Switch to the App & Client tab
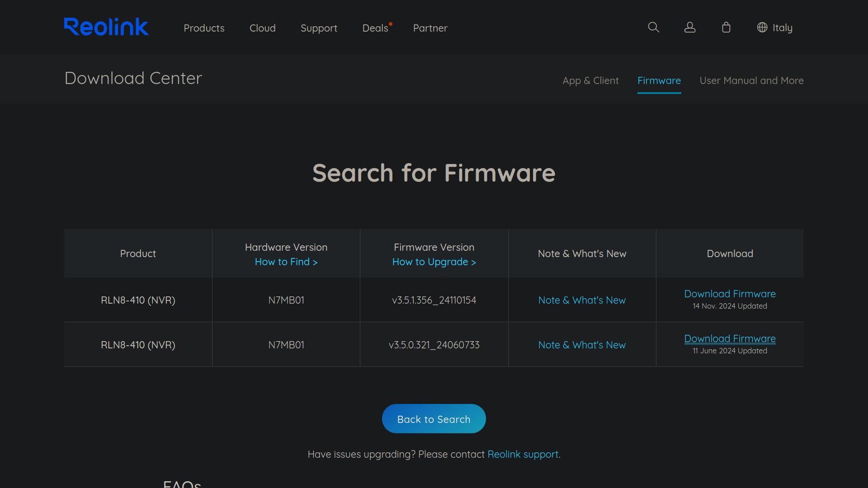This screenshot has width=868, height=488. 590,80
